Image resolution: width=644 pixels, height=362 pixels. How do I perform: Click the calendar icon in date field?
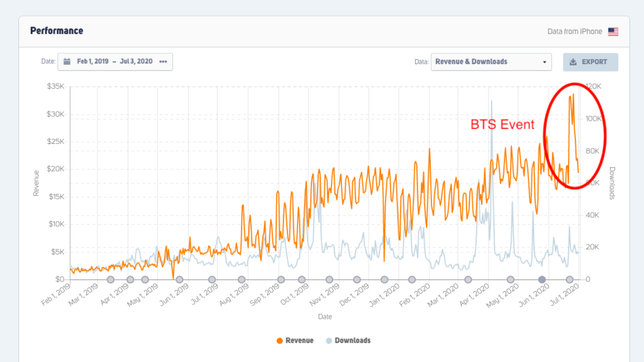67,62
